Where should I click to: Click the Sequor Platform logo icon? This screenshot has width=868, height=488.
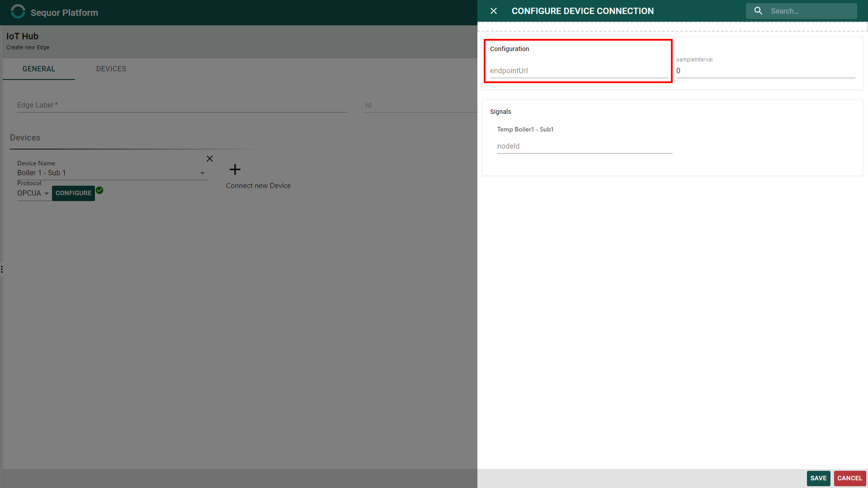(18, 12)
